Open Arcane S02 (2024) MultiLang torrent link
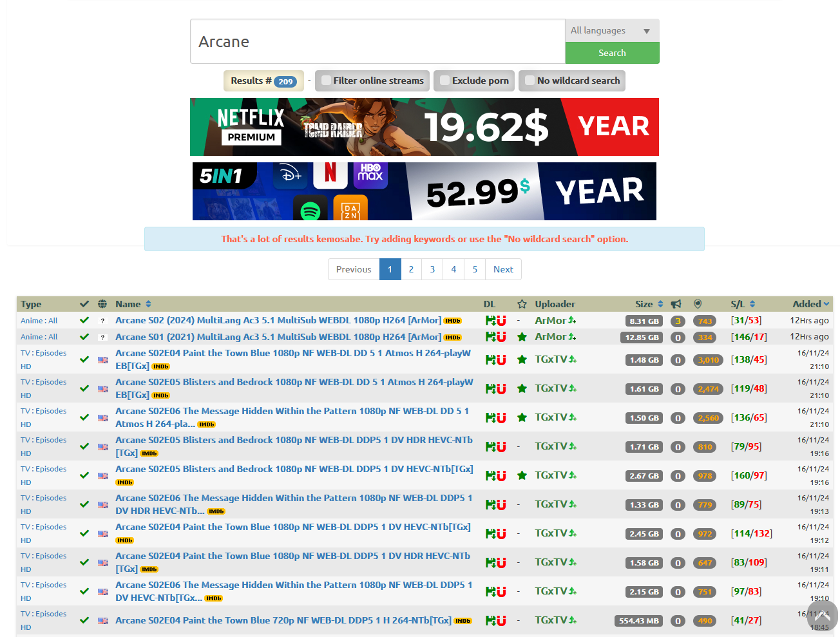840x637 pixels. coord(278,320)
